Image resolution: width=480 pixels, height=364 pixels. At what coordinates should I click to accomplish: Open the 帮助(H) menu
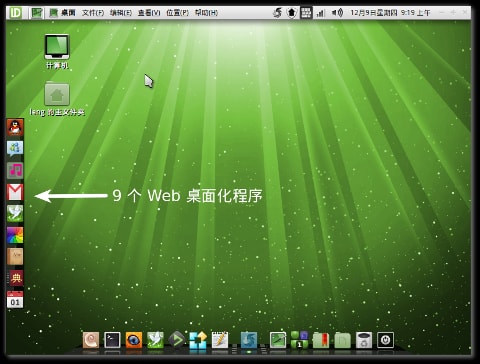pyautogui.click(x=206, y=13)
